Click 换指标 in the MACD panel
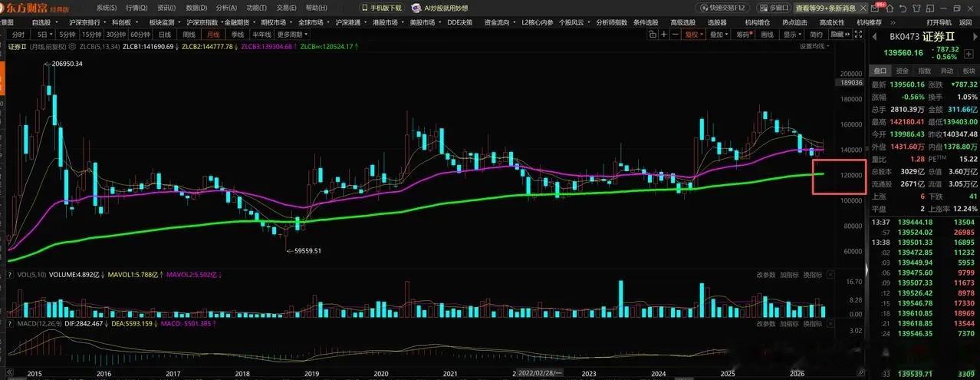Image resolution: width=980 pixels, height=380 pixels. [x=813, y=324]
